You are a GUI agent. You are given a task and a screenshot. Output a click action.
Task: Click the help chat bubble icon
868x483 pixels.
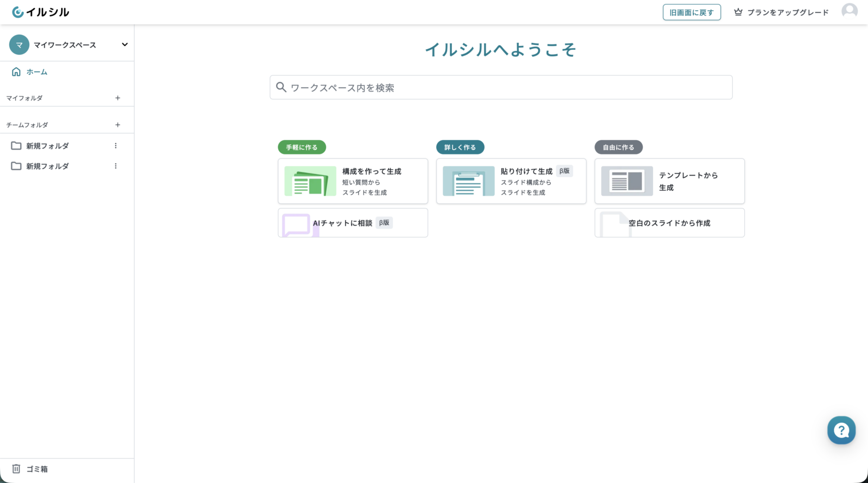point(841,430)
